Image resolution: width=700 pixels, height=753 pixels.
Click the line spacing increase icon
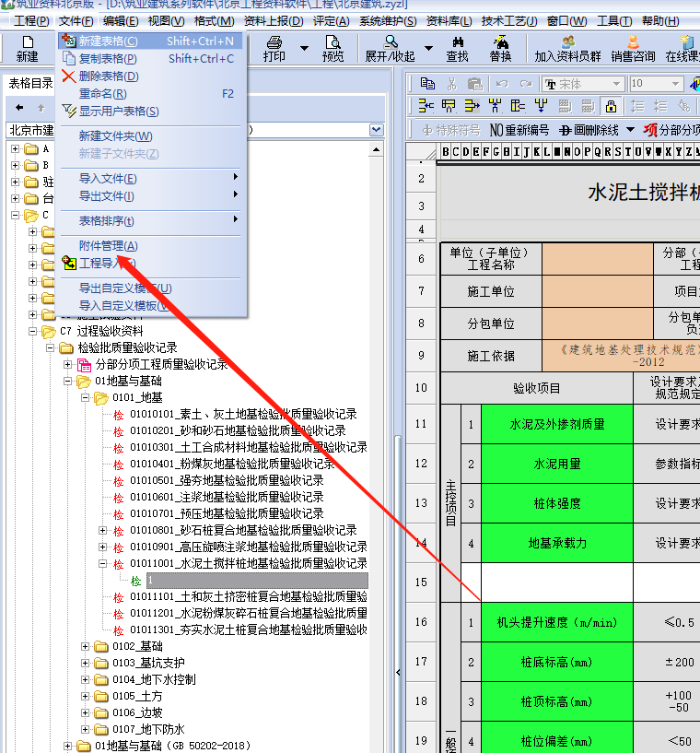637,106
